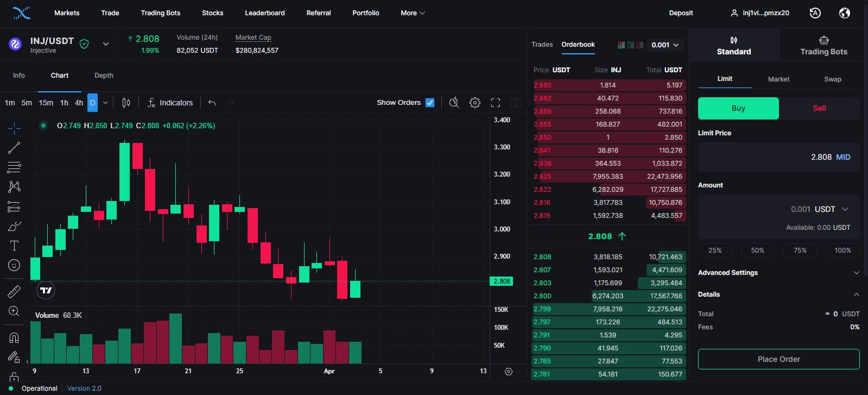Open chart axis settings at bottom right

click(509, 372)
